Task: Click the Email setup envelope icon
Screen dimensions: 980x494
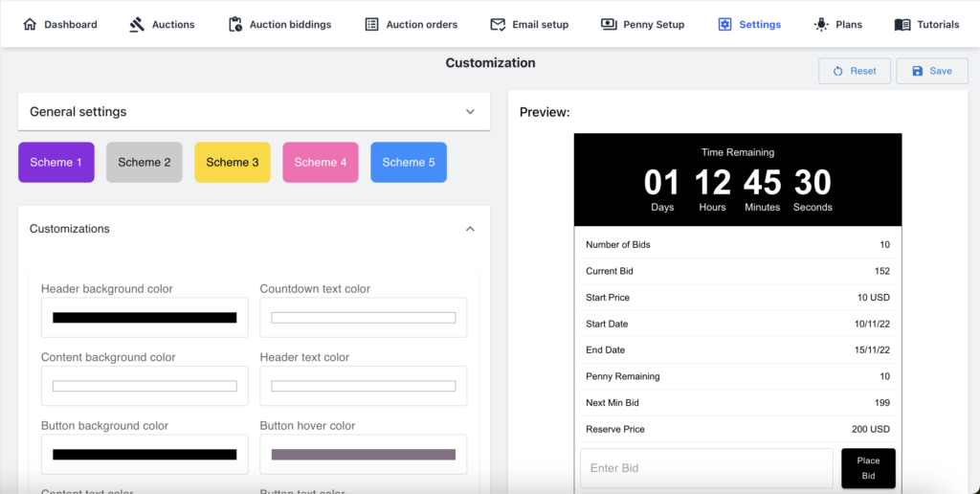Action: pyautogui.click(x=498, y=24)
